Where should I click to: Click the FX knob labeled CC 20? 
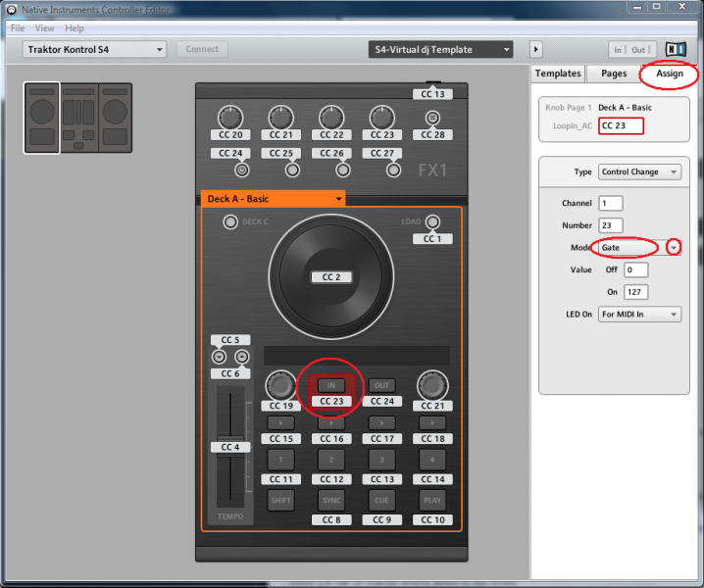pyautogui.click(x=230, y=118)
